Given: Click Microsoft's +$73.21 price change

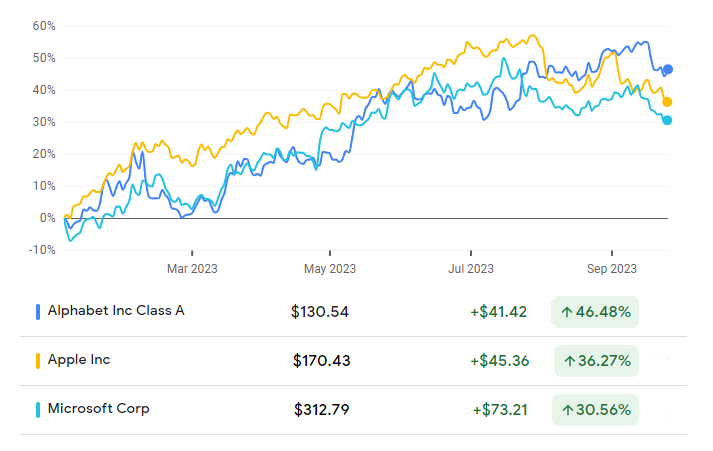Looking at the screenshot, I should [x=500, y=410].
